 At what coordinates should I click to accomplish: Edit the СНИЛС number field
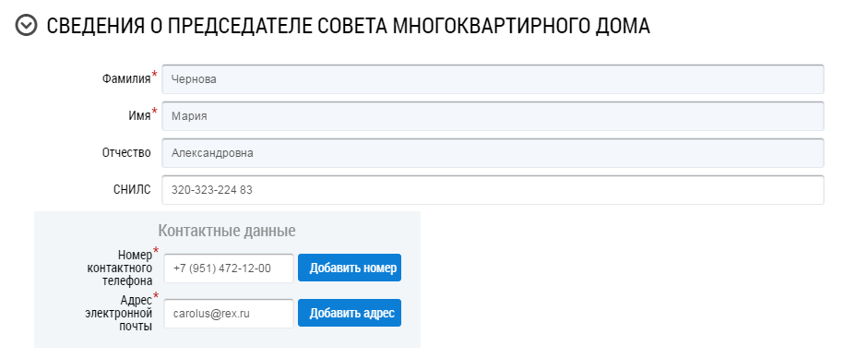coord(493,190)
